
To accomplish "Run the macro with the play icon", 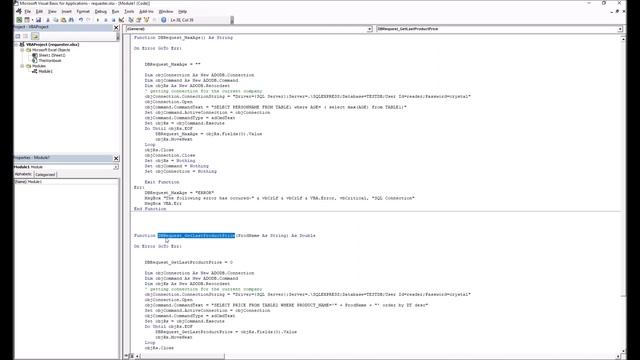I will pyautogui.click(x=98, y=20).
